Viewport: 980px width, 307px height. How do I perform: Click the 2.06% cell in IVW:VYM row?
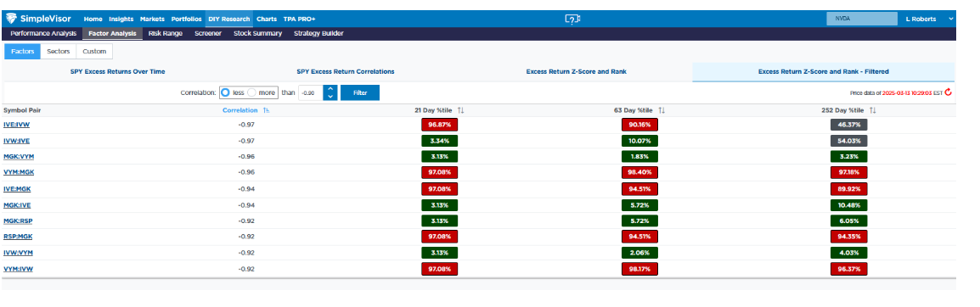640,253
